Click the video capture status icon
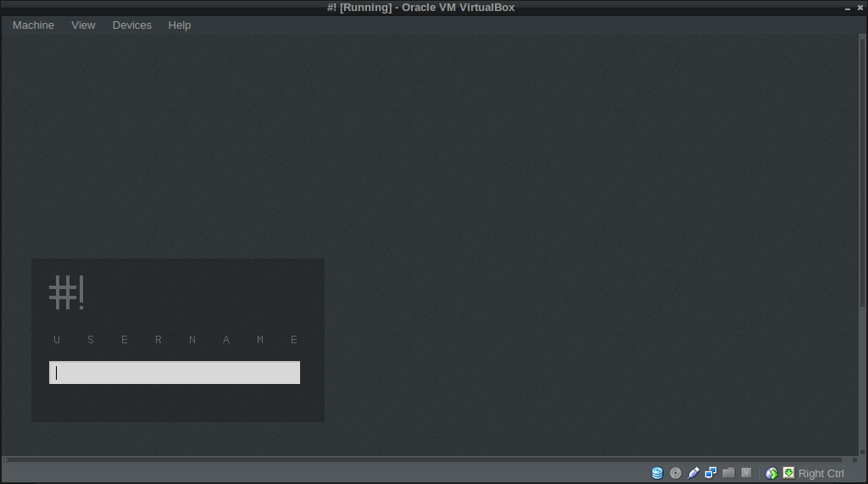Screen dimensions: 868x484 click(746, 473)
